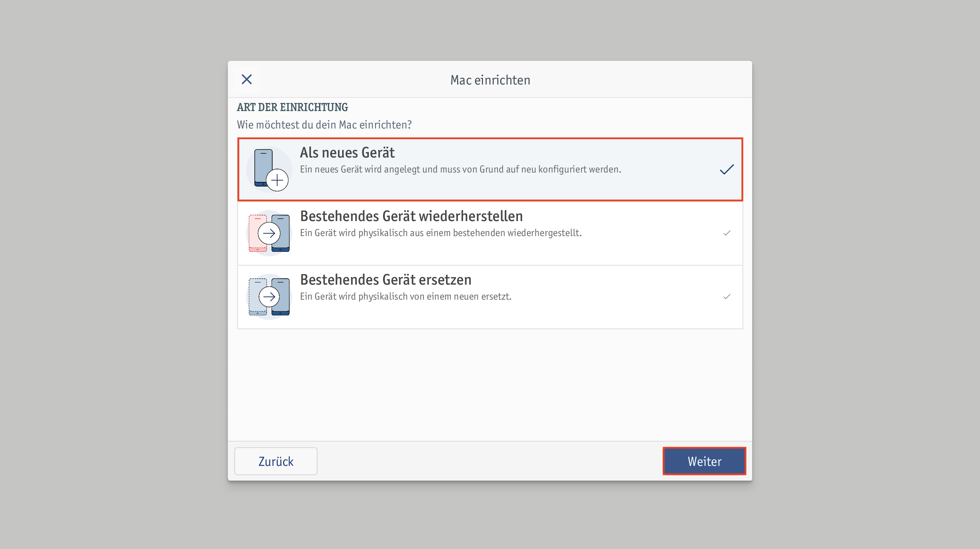Click the new device phone-plus icon

pyautogui.click(x=269, y=170)
